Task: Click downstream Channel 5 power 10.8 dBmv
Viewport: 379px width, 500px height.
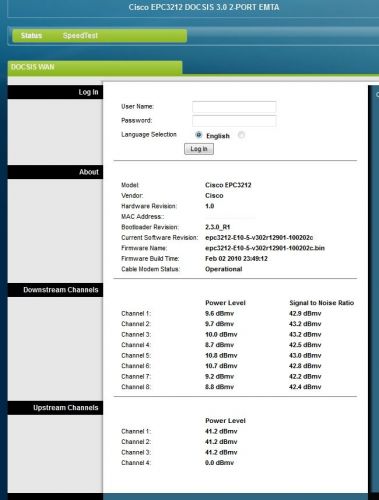Action: pyautogui.click(x=221, y=356)
